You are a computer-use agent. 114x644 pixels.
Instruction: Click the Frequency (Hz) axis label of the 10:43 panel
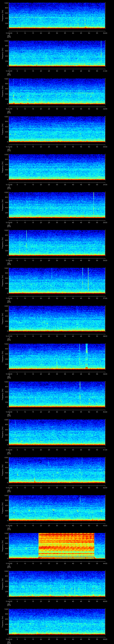tap(3, 546)
